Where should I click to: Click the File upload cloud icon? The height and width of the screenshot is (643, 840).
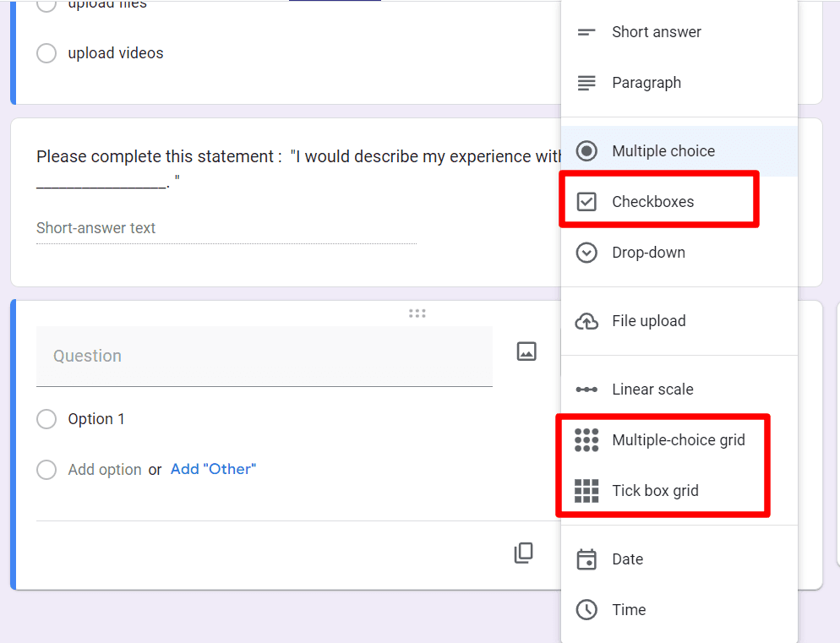tap(586, 321)
